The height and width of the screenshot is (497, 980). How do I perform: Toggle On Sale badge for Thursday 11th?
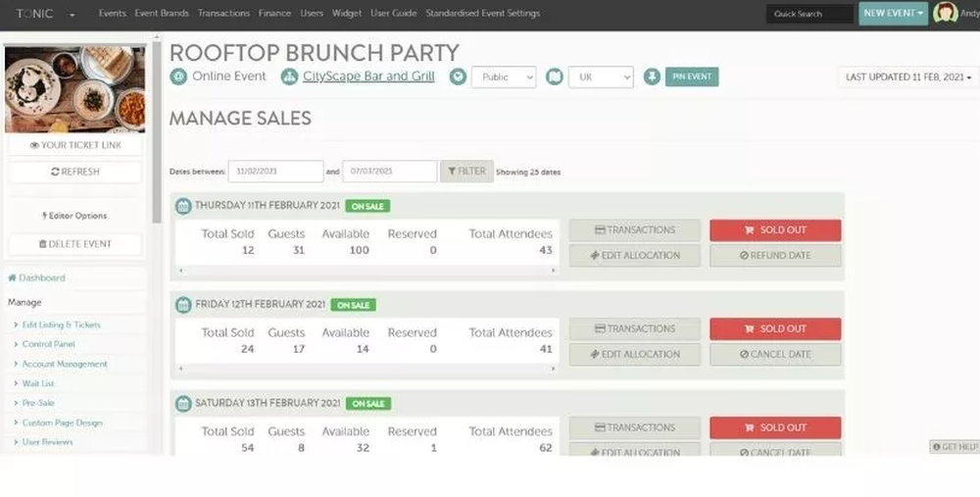367,206
